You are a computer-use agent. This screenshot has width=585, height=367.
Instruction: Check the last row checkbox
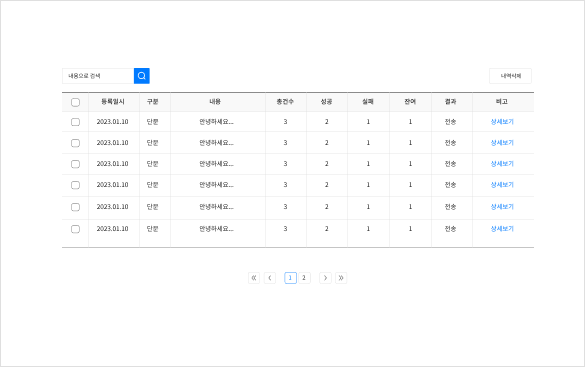75,229
